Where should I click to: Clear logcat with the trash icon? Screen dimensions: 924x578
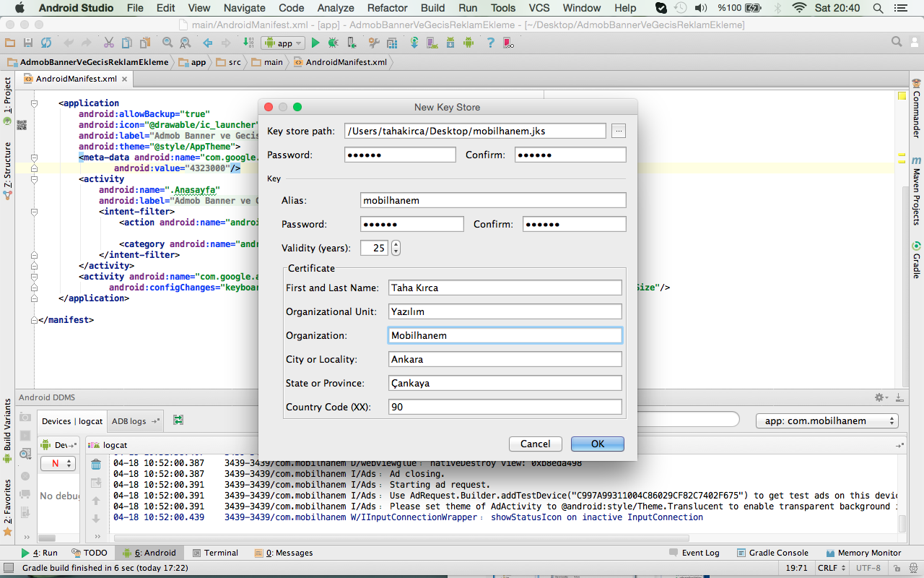96,465
